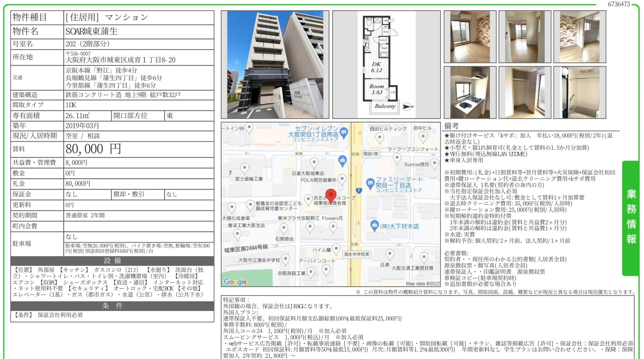Click the 26.11㎡ floor area value
This screenshot has width=644, height=359.
point(77,116)
